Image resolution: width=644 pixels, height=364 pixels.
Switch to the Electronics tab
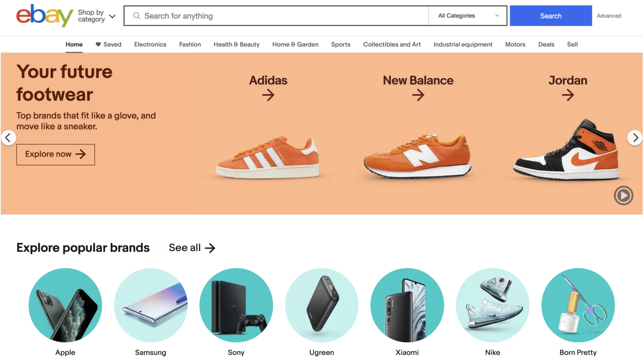tap(150, 44)
